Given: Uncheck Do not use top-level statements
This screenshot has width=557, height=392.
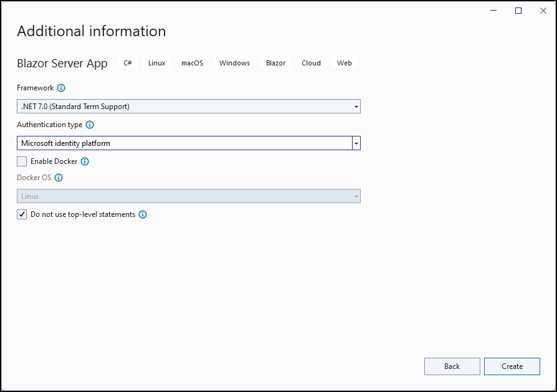Looking at the screenshot, I should tap(21, 214).
